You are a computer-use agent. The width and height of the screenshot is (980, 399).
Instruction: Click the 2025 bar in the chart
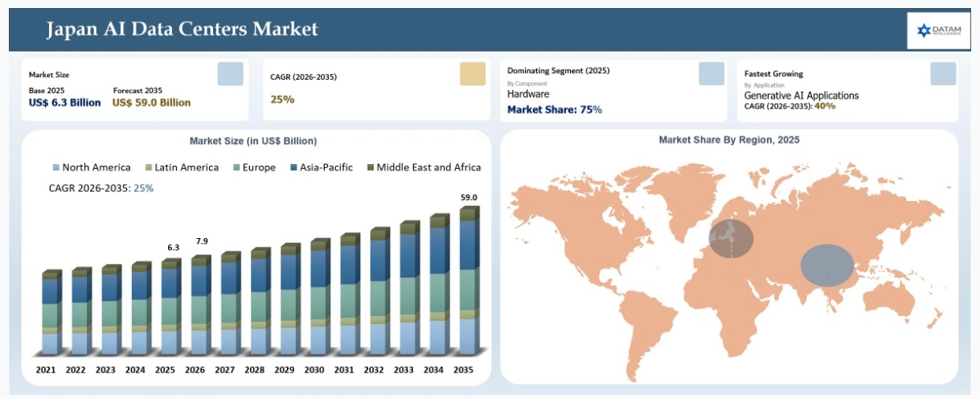171,307
